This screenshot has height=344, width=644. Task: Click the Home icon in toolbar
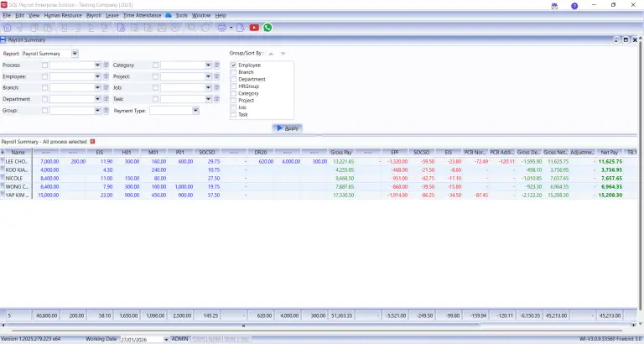[x=8, y=28]
